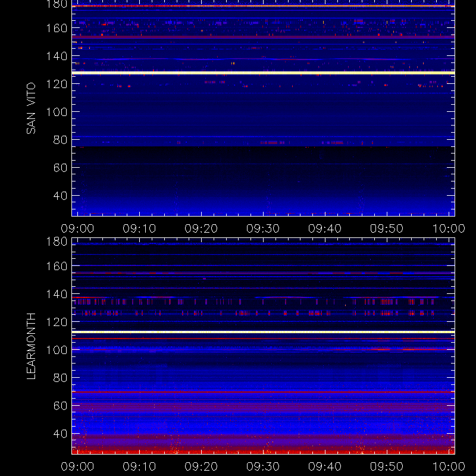Pick the 160 frequency label on Learmonth plot

point(57,266)
